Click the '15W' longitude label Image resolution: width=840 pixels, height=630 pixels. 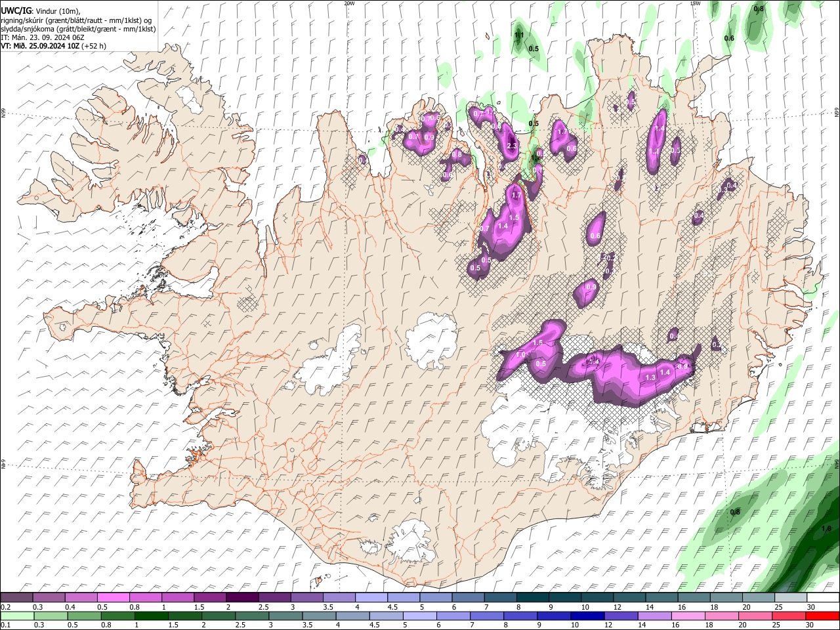coord(694,3)
